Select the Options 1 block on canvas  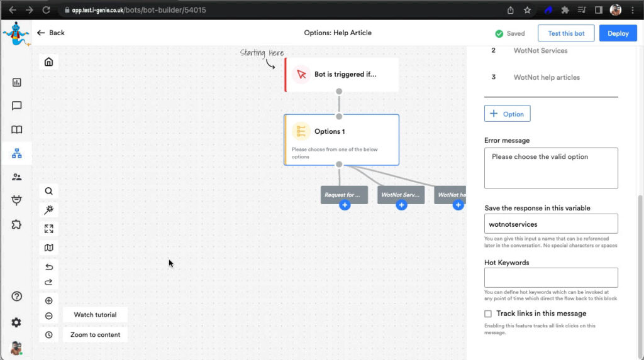tap(341, 139)
